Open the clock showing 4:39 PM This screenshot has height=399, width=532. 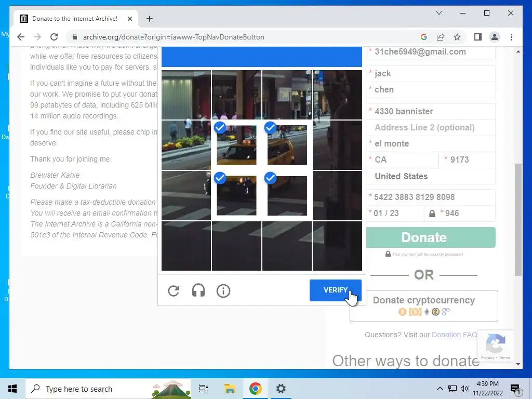487,389
